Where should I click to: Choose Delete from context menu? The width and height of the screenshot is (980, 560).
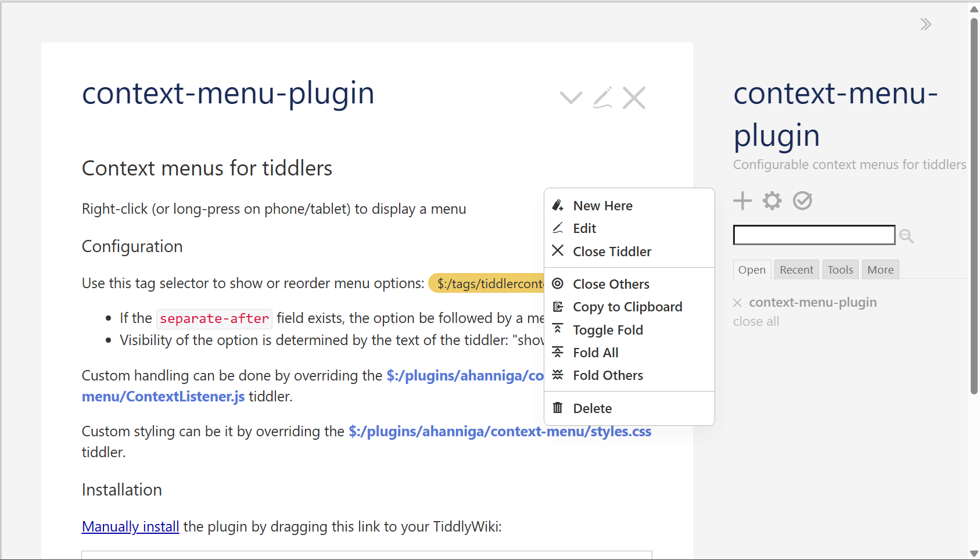pyautogui.click(x=629, y=408)
